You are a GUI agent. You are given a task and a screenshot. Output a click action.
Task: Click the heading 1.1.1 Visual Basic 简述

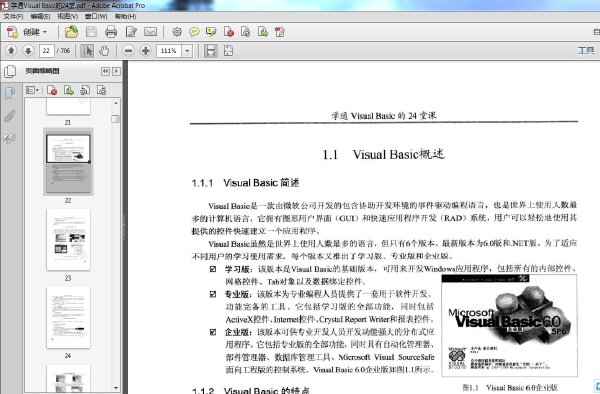coord(245,183)
